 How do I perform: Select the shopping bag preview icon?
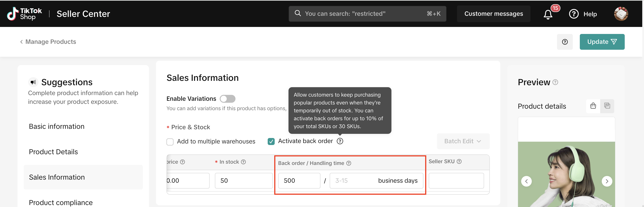593,106
